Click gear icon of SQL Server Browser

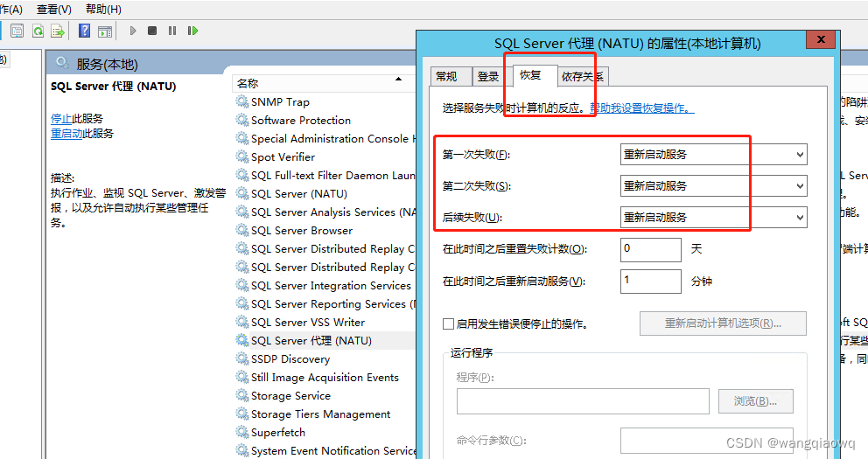[x=241, y=229]
